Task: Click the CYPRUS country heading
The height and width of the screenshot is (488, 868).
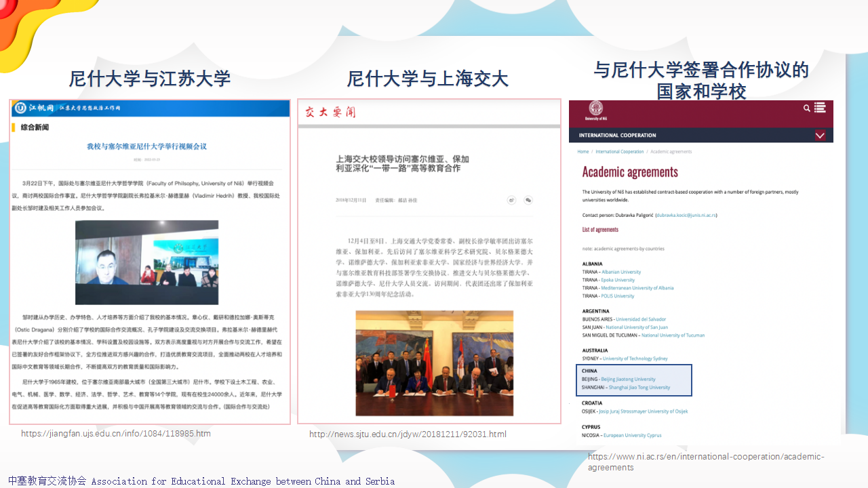Action: pyautogui.click(x=591, y=427)
